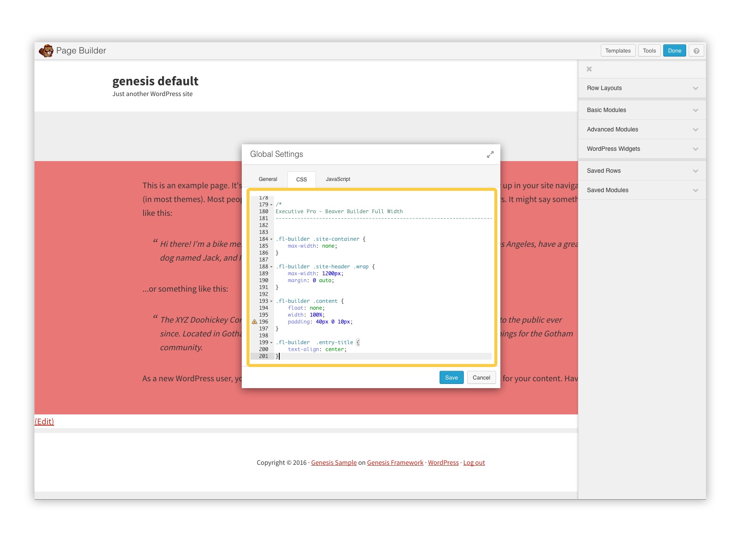Click the Executive Pro comment line
This screenshot has height=560, width=740.
point(339,212)
